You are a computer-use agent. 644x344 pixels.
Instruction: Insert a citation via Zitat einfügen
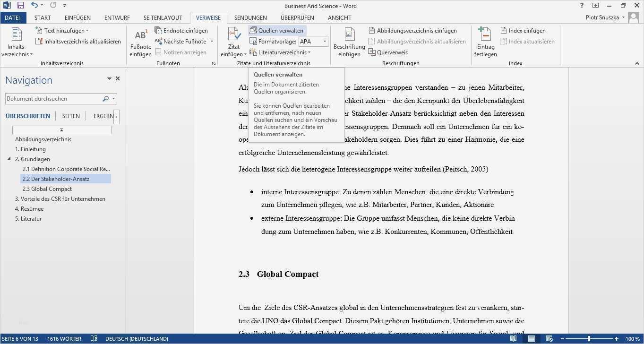tap(233, 42)
